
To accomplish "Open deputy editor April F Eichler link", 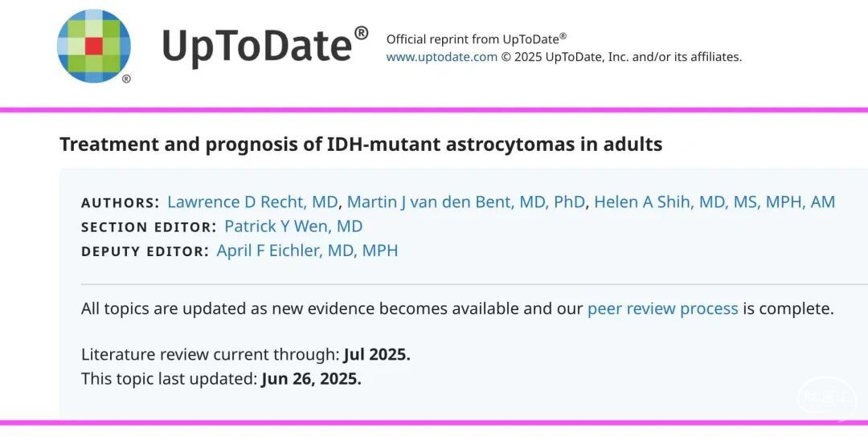I will coord(307,251).
